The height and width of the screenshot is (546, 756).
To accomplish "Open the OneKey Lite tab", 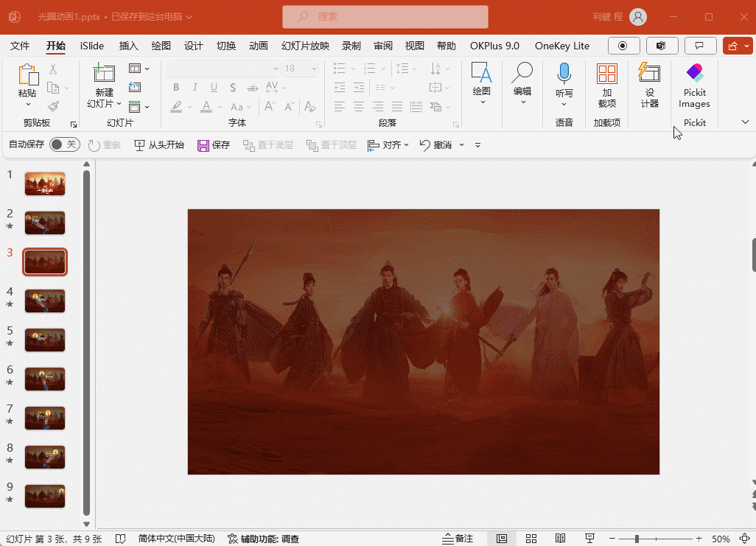I will [562, 46].
